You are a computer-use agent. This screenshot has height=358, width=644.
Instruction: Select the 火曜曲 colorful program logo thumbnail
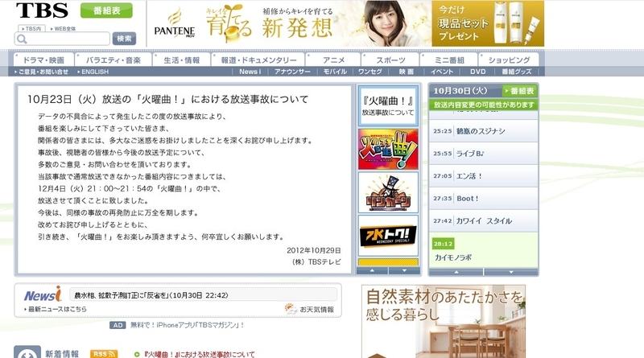(x=388, y=150)
